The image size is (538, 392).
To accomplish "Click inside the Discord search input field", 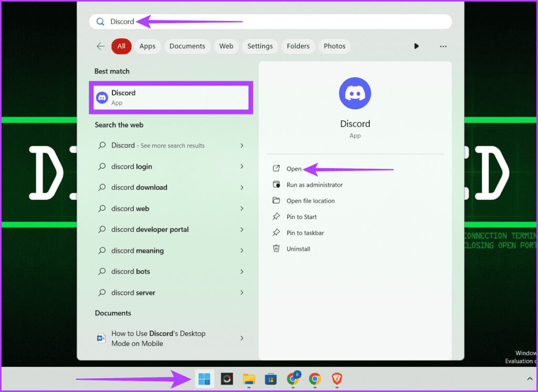I will click(x=271, y=22).
